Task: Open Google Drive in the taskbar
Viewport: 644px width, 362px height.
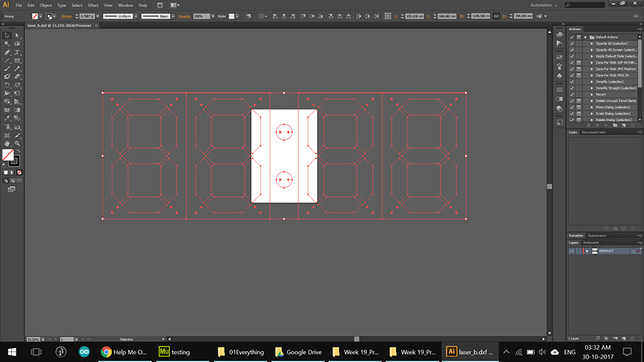Action: point(298,352)
